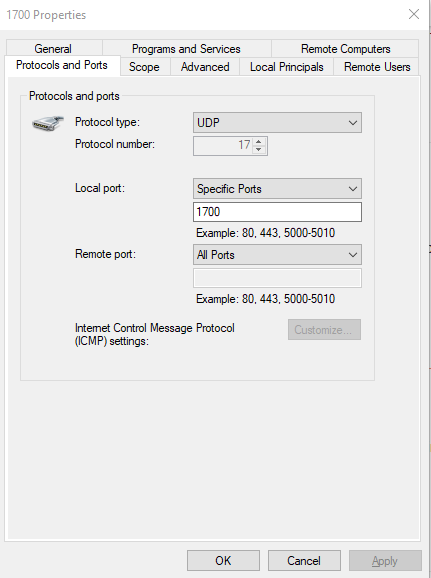Image resolution: width=431 pixels, height=578 pixels.
Task: Switch to the General tab
Action: [53, 49]
